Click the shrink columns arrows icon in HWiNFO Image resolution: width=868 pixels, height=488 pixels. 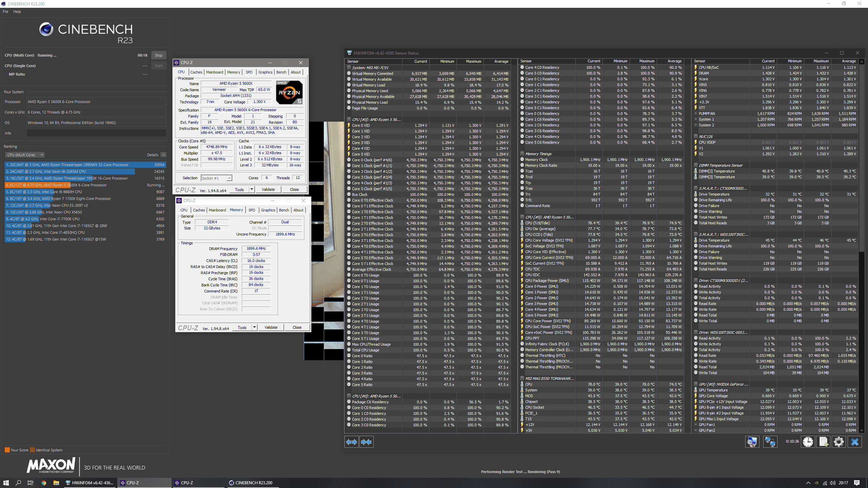[366, 442]
